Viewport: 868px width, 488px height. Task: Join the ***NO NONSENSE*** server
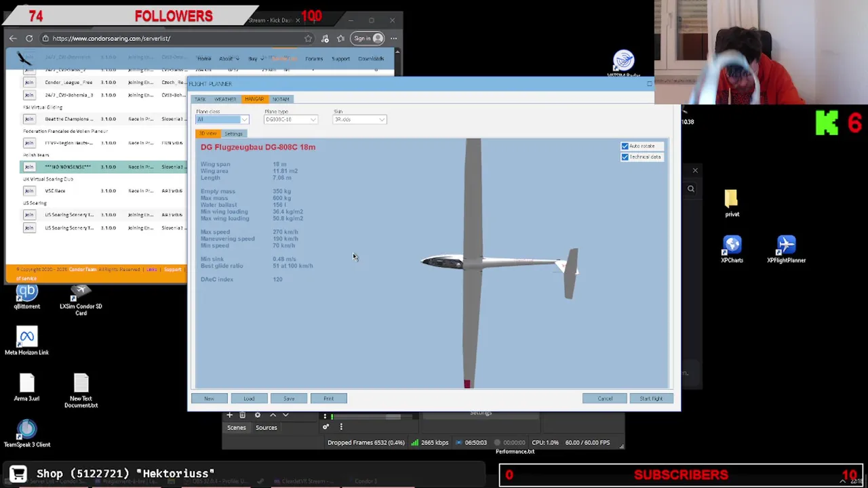[28, 167]
